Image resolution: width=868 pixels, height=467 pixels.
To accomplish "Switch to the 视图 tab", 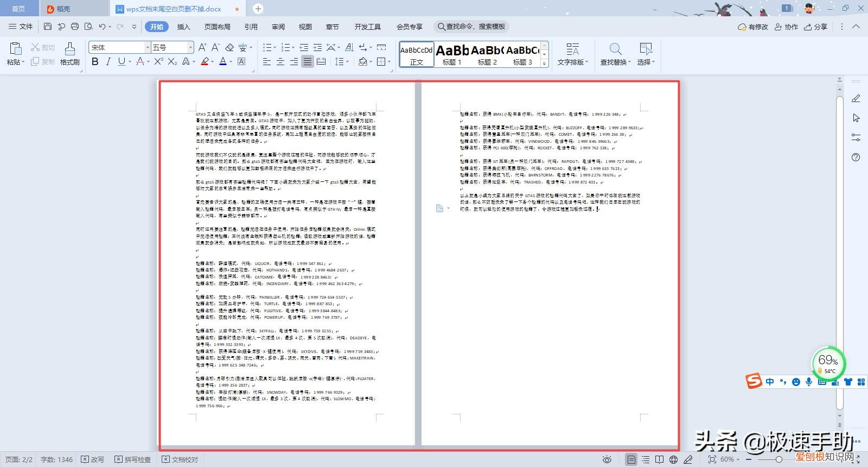I will [305, 27].
